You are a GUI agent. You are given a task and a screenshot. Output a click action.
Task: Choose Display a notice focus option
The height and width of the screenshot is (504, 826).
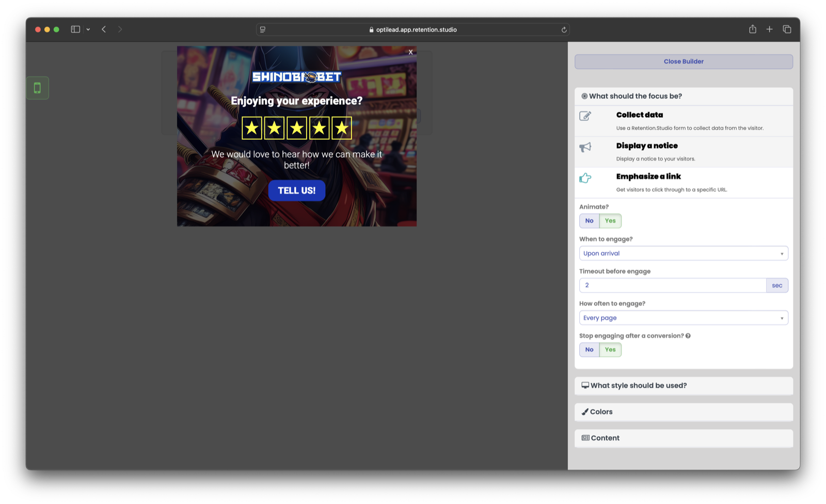point(684,152)
